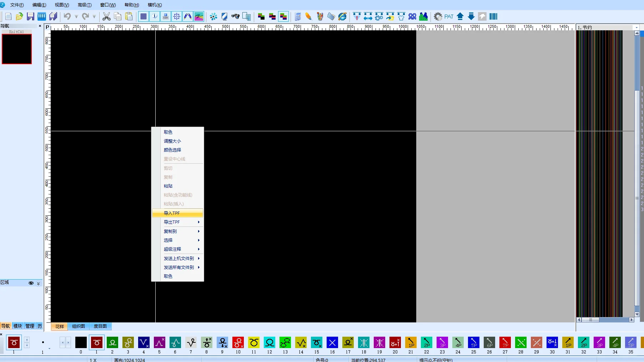Switch to the 度目图 tab
The width and height of the screenshot is (644, 362).
tap(100, 326)
